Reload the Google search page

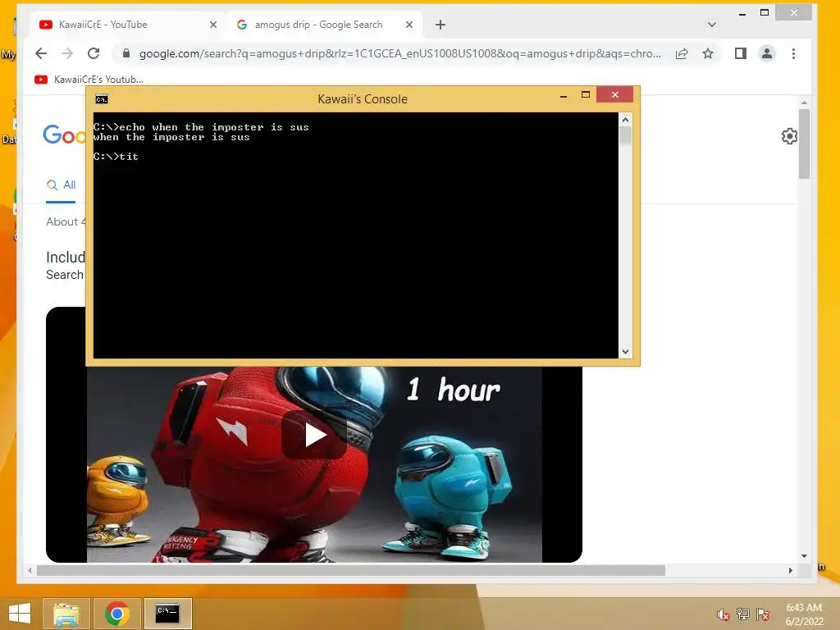tap(94, 53)
